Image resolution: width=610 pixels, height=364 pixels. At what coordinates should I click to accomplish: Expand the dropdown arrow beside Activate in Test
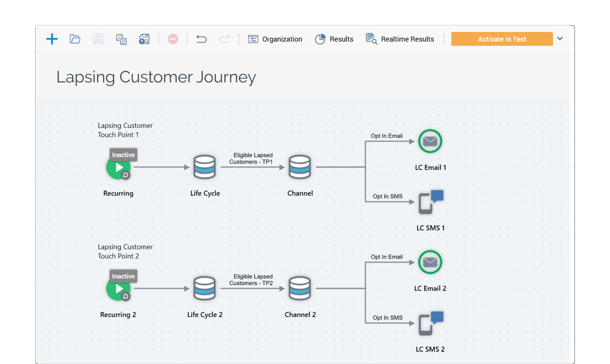[560, 38]
